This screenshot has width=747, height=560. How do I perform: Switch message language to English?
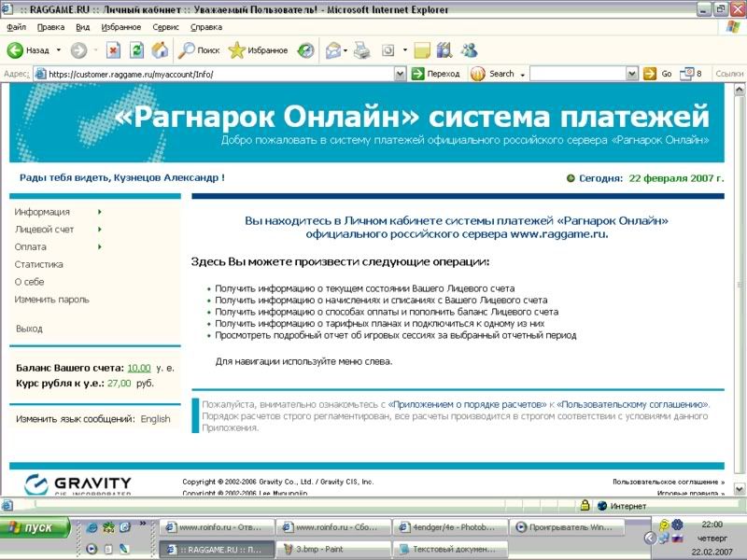(155, 419)
